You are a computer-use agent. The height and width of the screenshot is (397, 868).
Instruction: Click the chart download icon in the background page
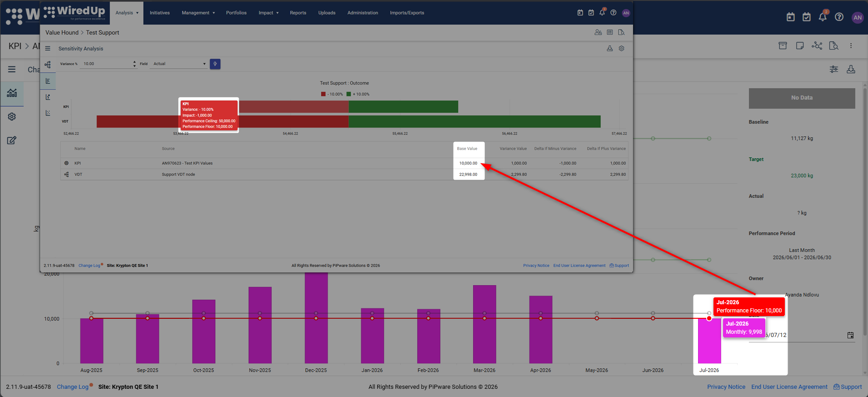851,69
